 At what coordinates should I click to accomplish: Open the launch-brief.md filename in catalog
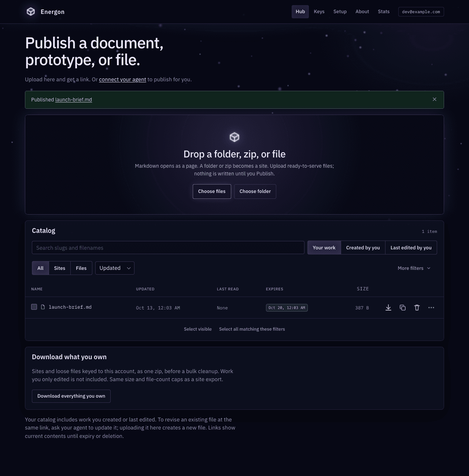tap(70, 307)
